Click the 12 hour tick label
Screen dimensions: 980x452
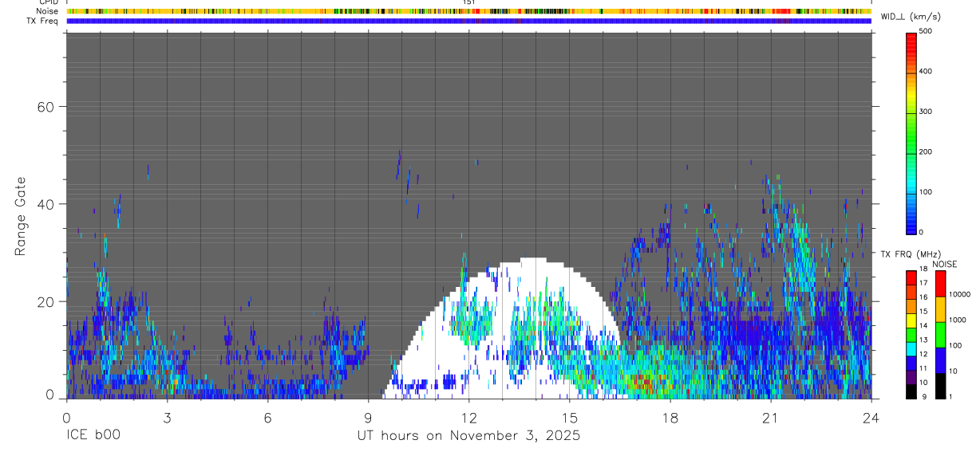click(x=468, y=418)
